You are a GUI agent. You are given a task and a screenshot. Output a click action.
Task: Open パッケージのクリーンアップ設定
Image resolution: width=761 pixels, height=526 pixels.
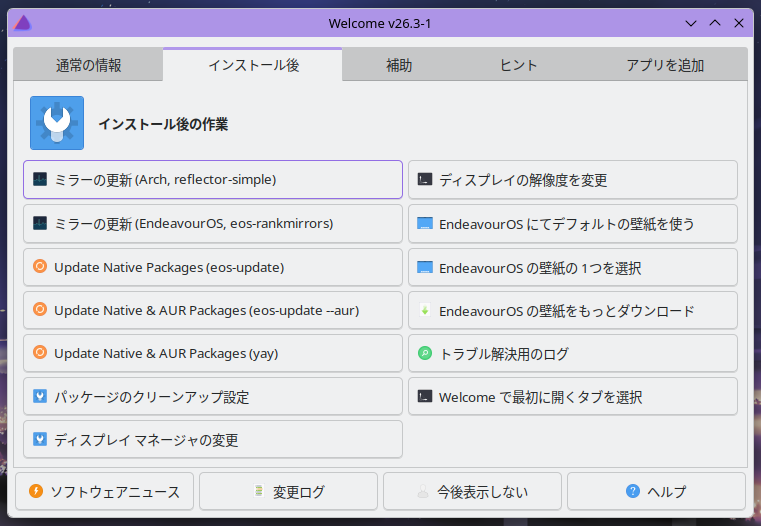212,397
